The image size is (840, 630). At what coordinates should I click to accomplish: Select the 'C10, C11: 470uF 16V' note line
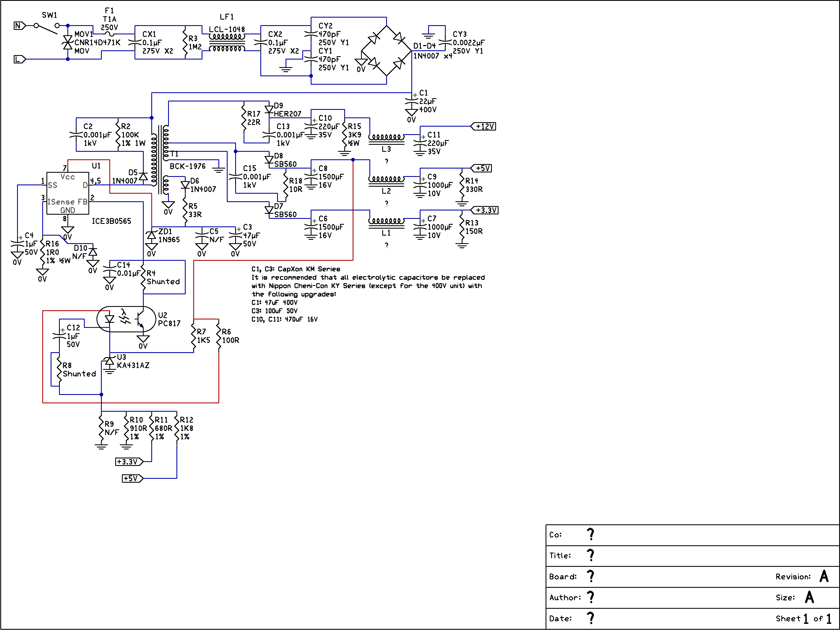point(284,319)
